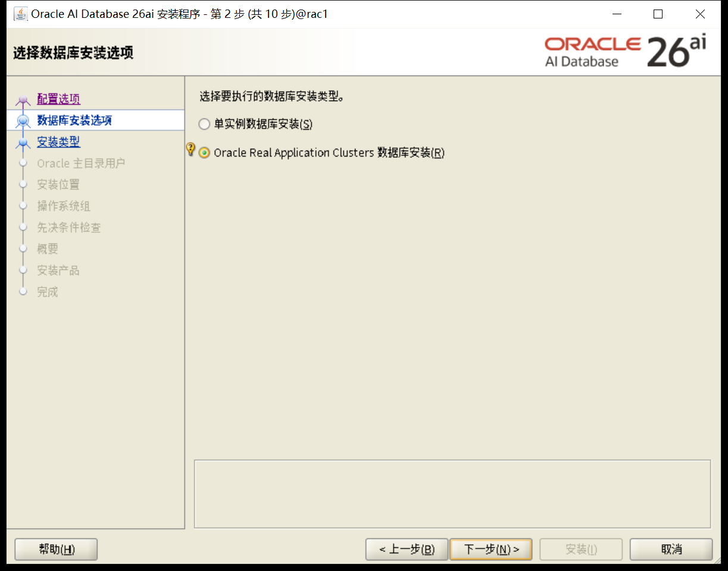Click the 先决条件检查 step text
This screenshot has height=571, width=728.
tap(69, 227)
